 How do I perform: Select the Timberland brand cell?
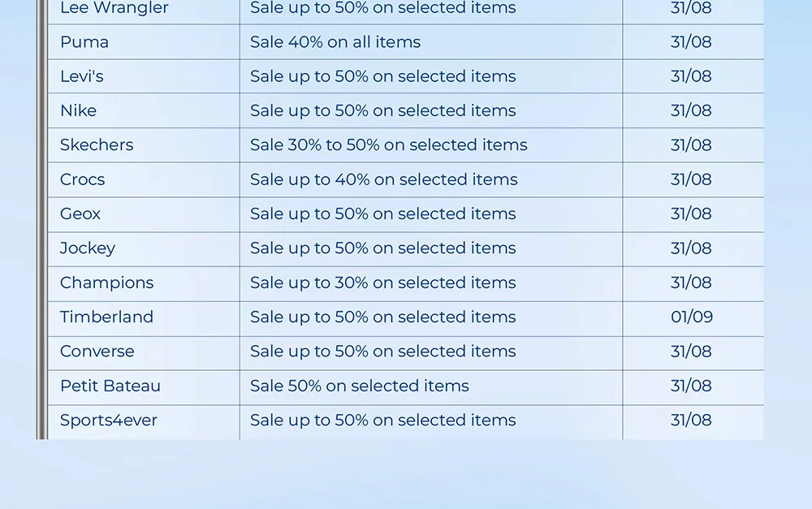pyautogui.click(x=106, y=317)
